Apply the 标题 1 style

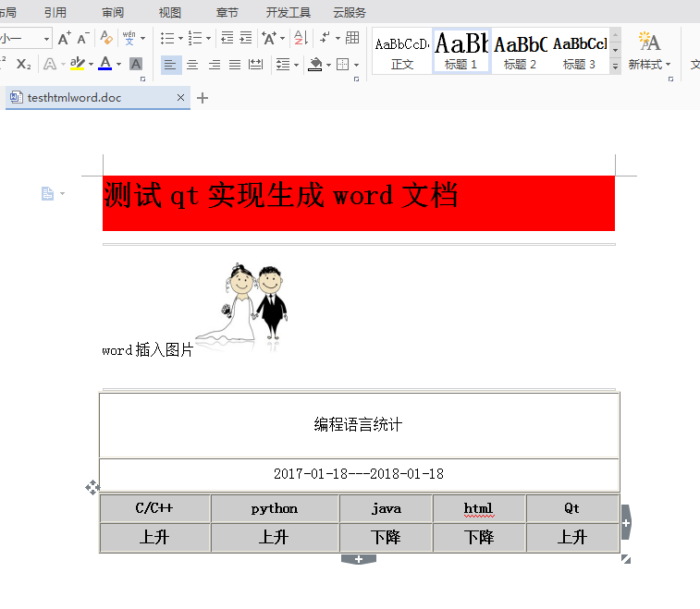pyautogui.click(x=461, y=52)
